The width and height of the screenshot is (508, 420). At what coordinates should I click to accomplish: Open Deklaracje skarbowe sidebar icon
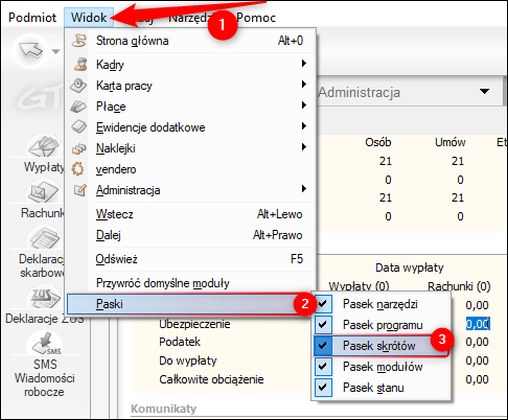tap(45, 237)
